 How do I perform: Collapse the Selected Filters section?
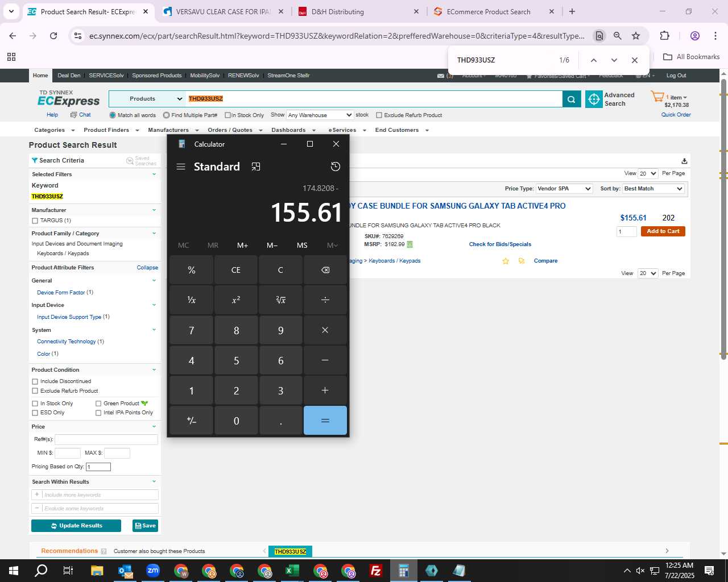[x=154, y=174]
